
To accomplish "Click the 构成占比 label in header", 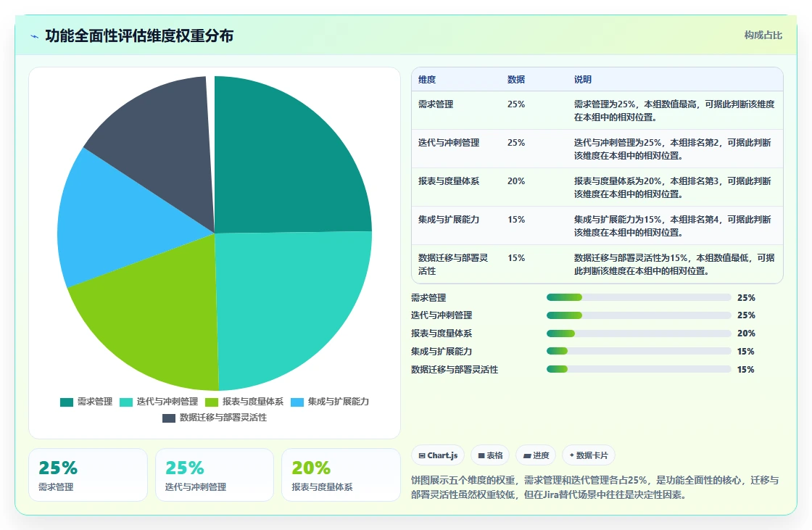I will [763, 36].
